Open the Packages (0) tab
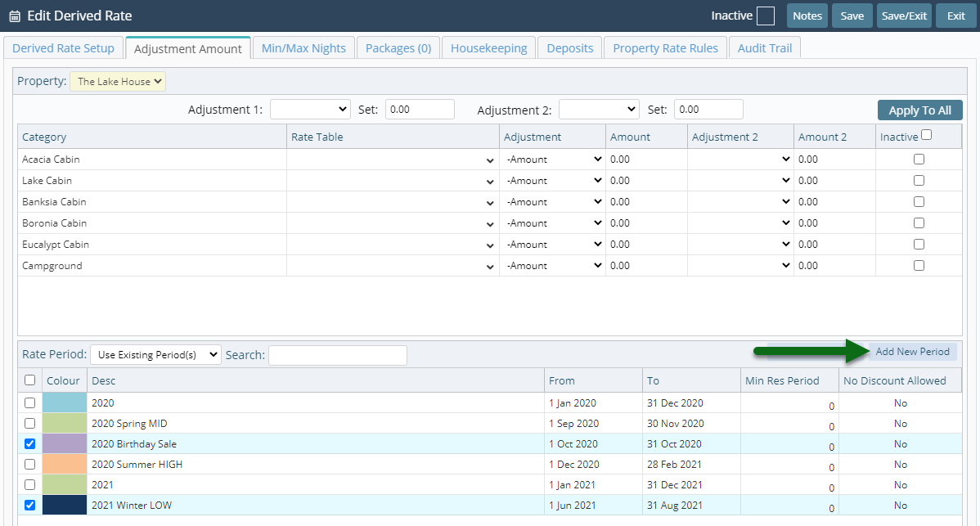Viewport: 980px width, 526px height. coord(398,48)
